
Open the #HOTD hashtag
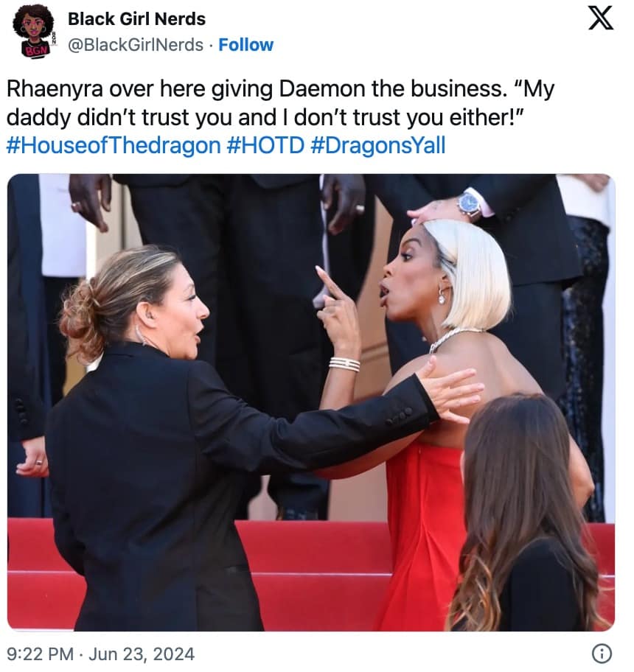(x=265, y=145)
